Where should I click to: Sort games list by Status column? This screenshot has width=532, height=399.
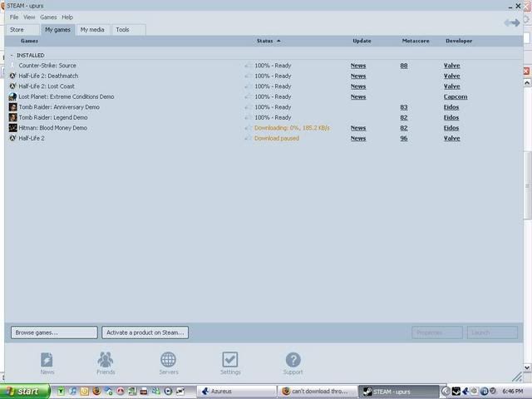coord(266,41)
